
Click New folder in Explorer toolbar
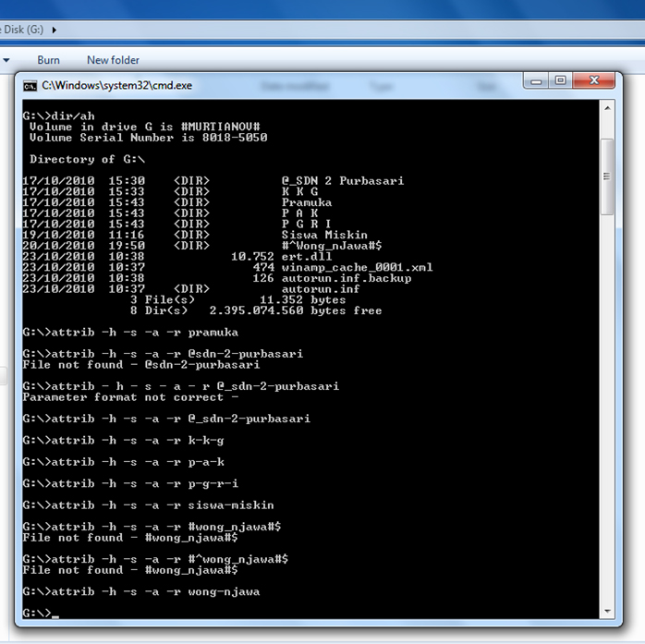point(113,60)
